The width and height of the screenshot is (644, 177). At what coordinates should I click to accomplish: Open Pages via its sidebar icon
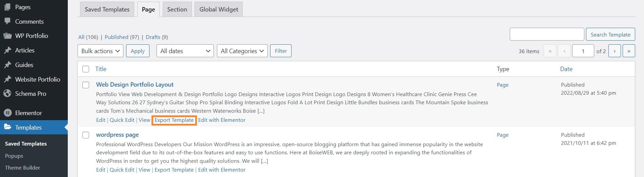7,7
